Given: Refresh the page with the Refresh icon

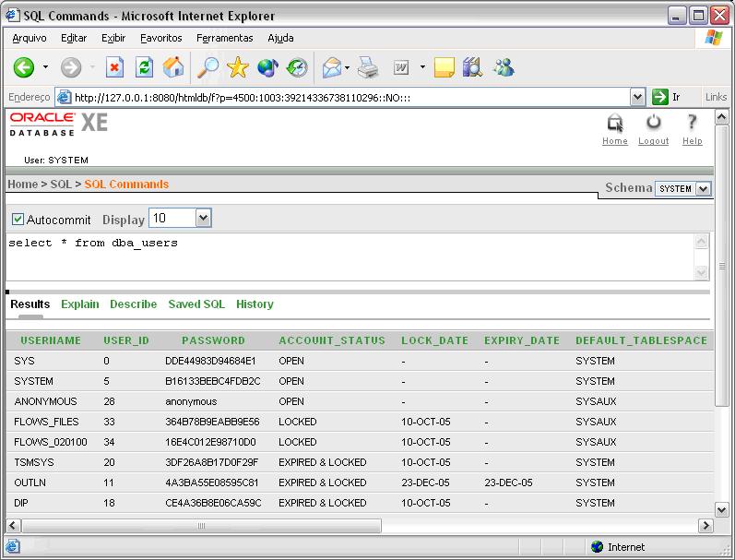Looking at the screenshot, I should tap(144, 67).
